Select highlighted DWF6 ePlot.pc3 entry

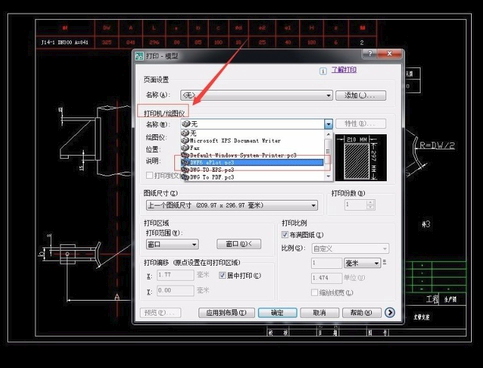[x=252, y=162]
